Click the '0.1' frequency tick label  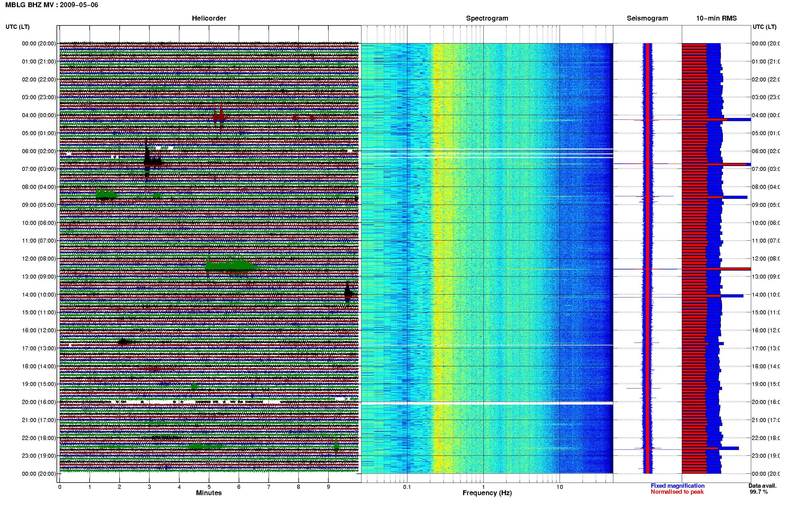(x=407, y=487)
